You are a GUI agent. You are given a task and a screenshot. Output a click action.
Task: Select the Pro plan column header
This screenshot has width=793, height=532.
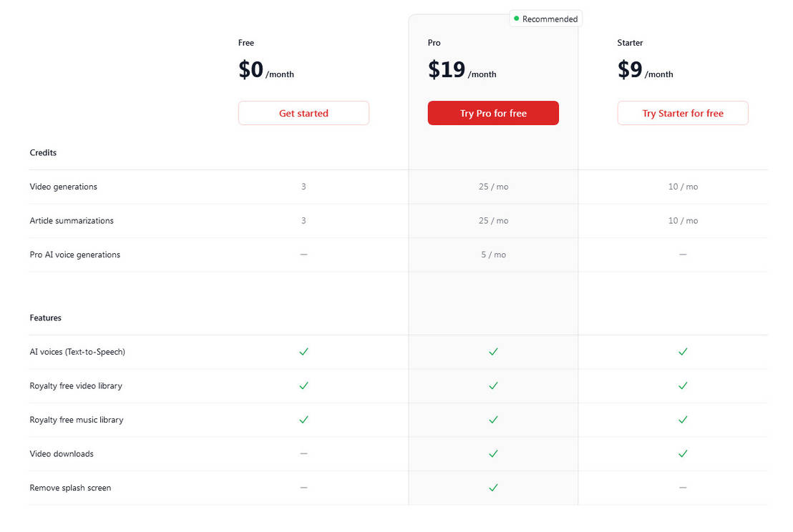(434, 42)
